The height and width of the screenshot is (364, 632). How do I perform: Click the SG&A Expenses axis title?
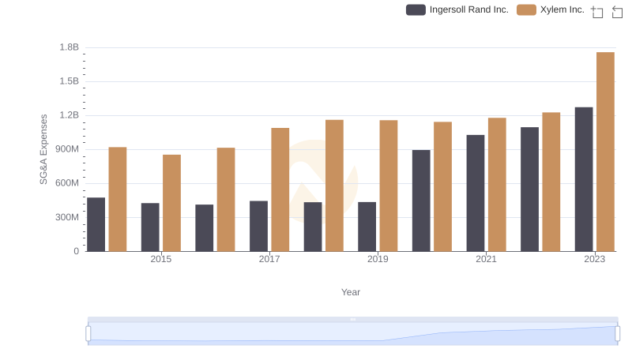tap(44, 149)
